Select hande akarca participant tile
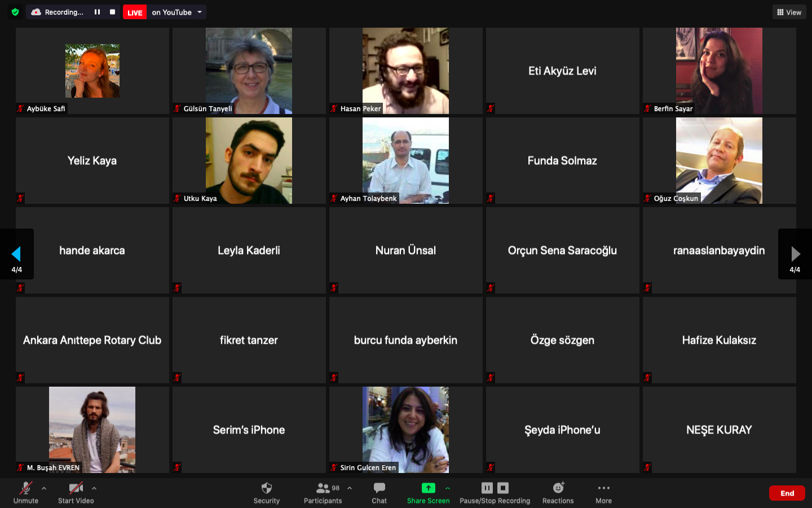Viewport: 812px width, 508px height. click(92, 250)
